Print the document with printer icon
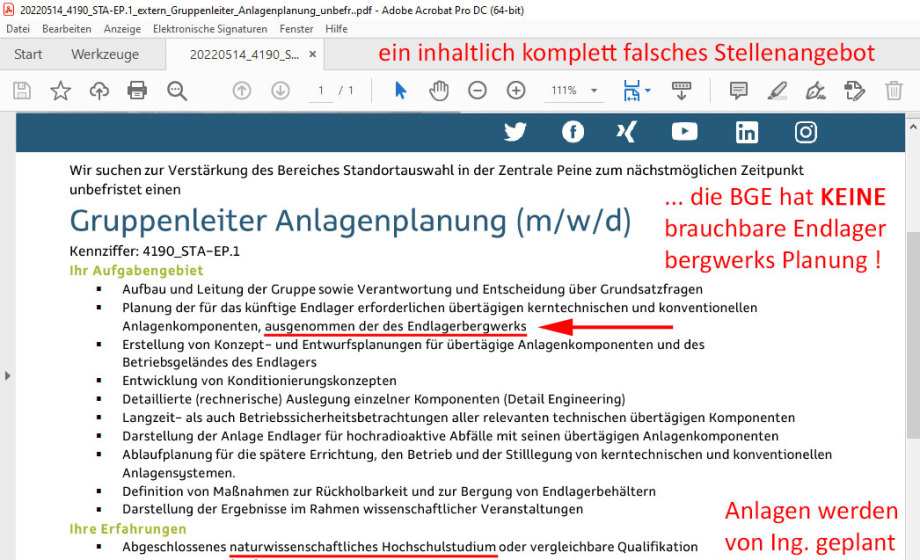 click(137, 91)
